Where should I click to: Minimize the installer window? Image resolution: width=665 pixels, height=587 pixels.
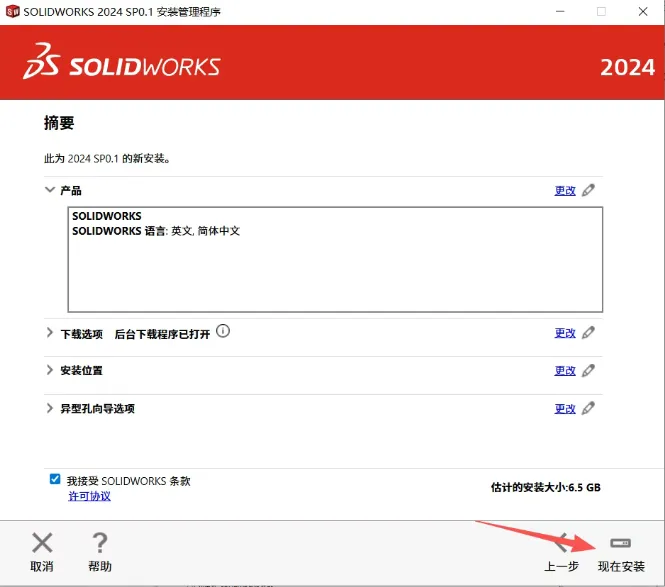pos(560,11)
